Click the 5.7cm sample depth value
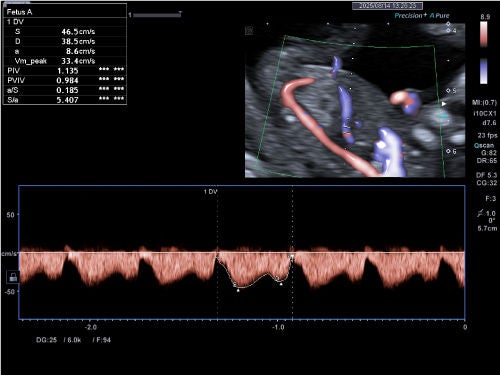Screen dimensions: 500x375 487,229
